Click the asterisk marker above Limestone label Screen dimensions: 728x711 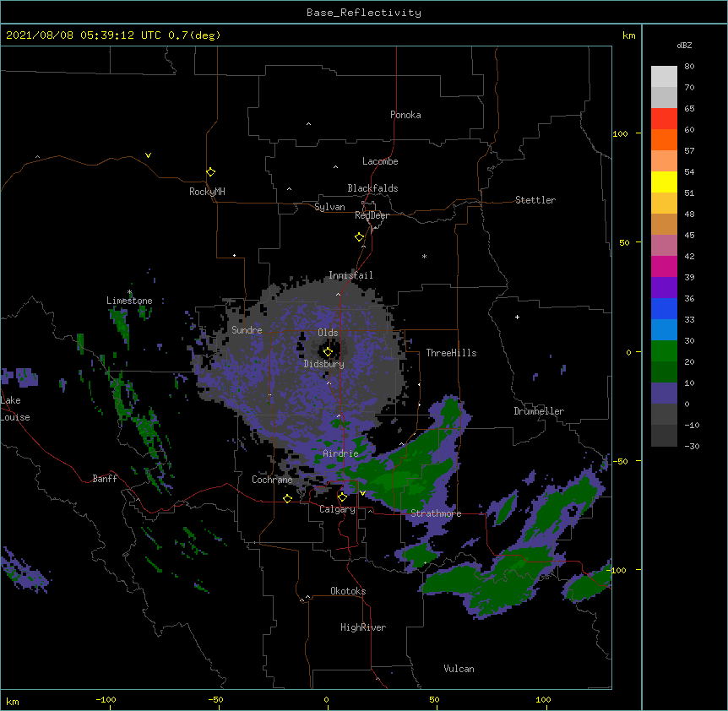130,292
